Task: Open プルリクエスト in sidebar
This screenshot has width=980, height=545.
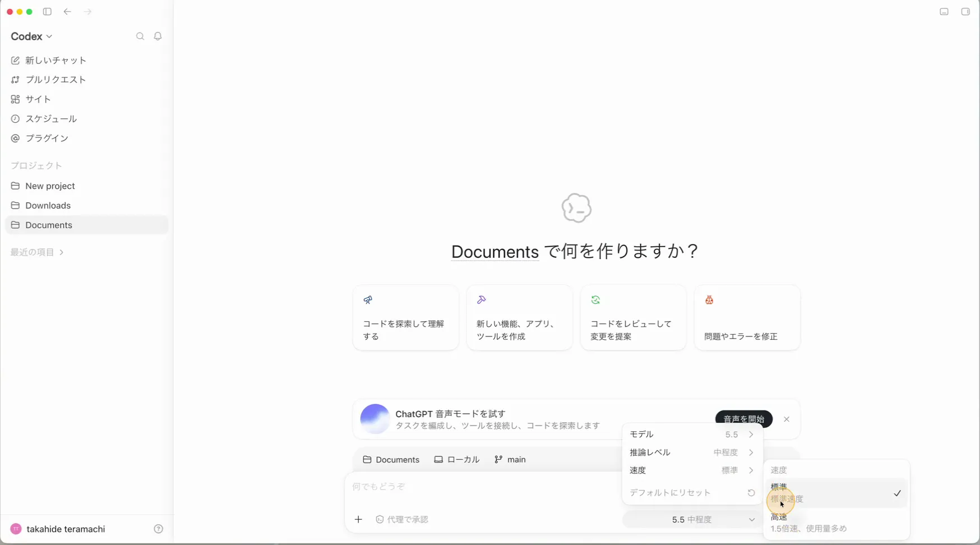Action: (86, 80)
